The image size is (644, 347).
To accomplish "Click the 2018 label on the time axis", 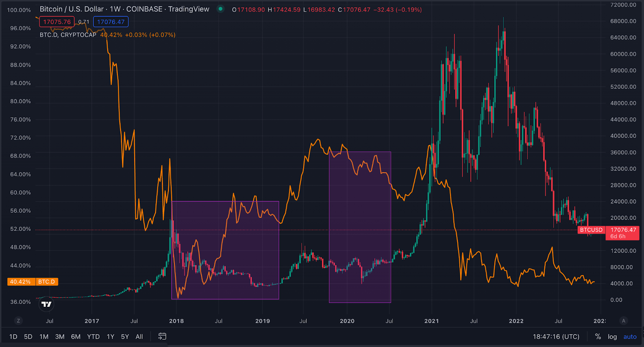I will tap(176, 321).
